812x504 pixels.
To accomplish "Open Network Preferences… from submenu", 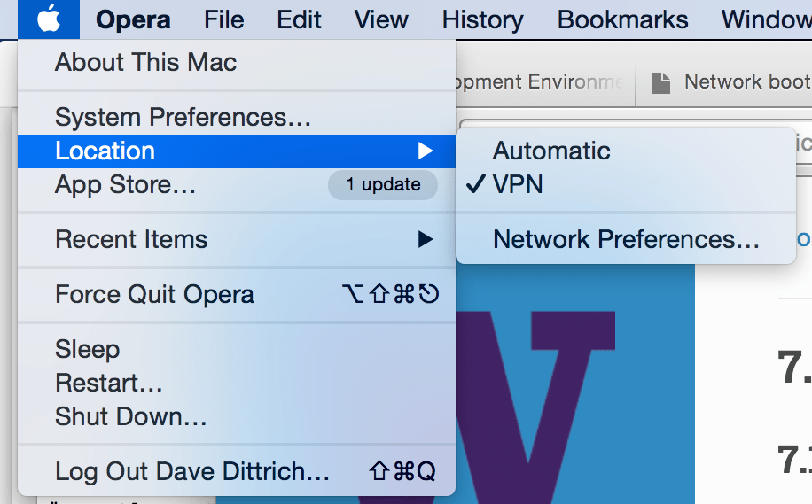I will click(x=626, y=239).
